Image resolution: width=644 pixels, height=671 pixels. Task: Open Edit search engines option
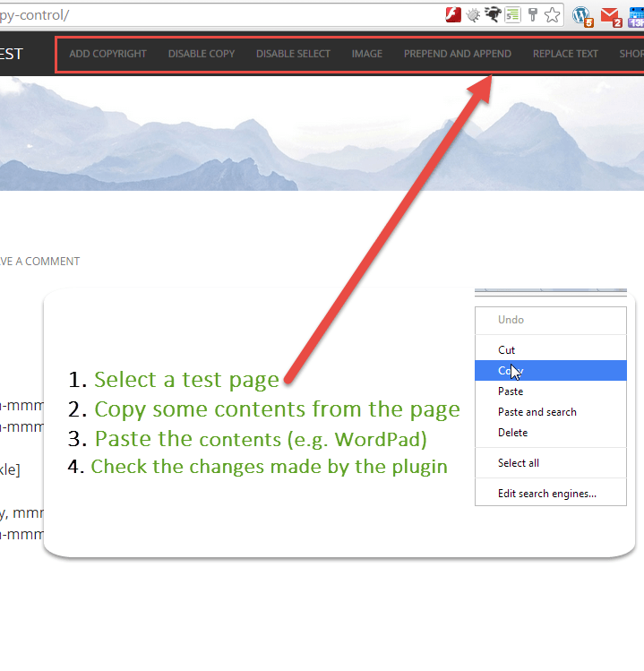pos(547,494)
